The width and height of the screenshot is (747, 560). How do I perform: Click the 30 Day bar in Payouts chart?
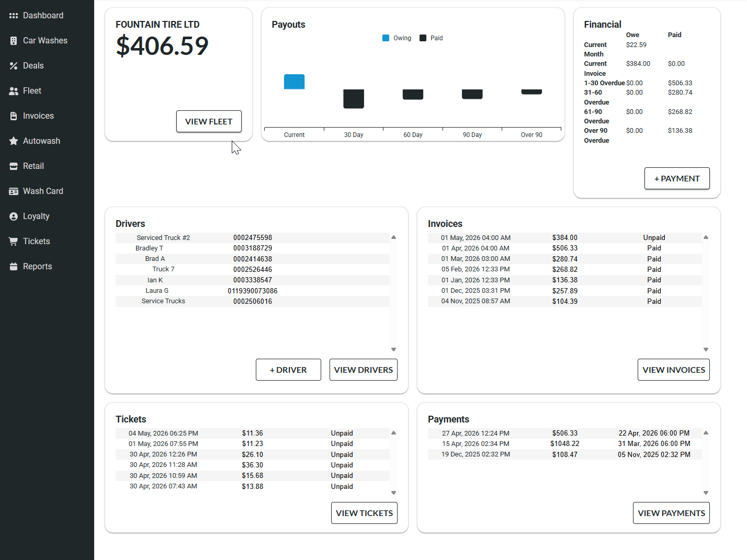coord(354,99)
